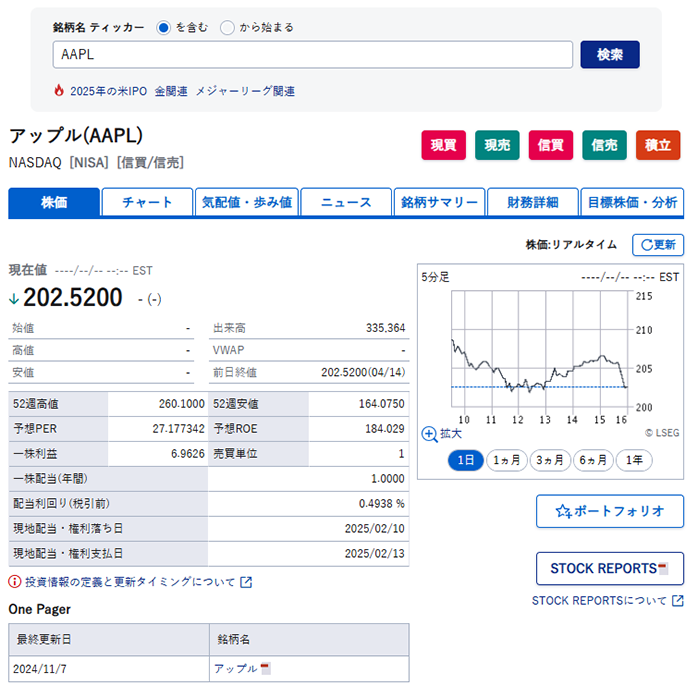Image resolution: width=690 pixels, height=691 pixels.
Task: Open the 気配値・歩み値 tab
Action: tap(247, 202)
